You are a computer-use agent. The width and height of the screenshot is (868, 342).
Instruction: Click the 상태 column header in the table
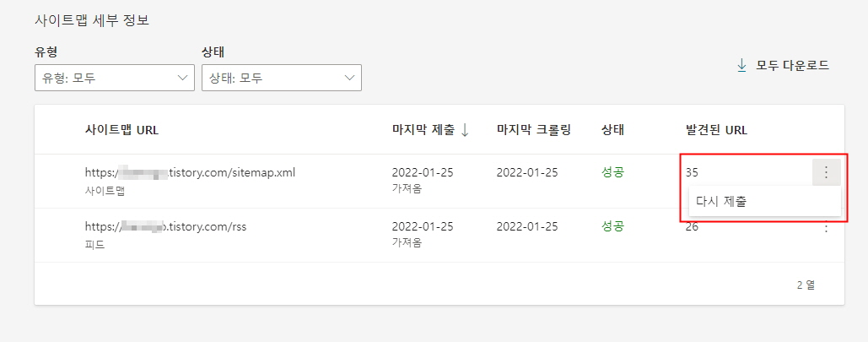612,130
